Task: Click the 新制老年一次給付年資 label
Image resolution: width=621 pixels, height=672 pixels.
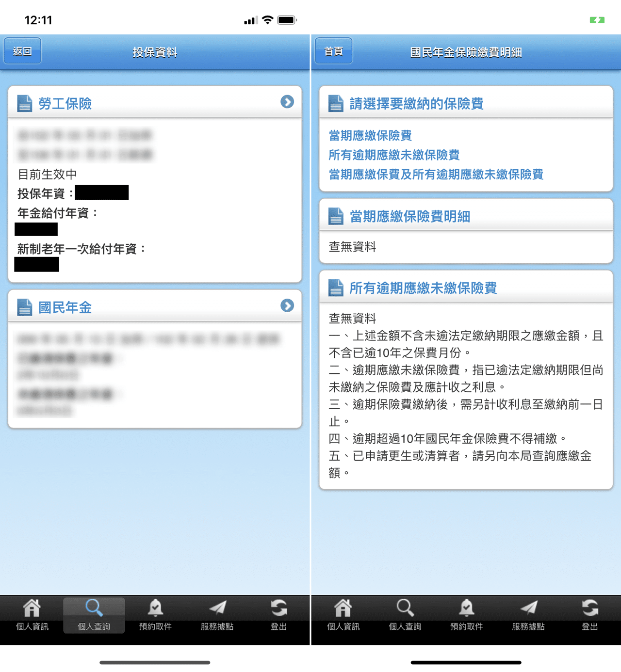Action: (x=82, y=249)
